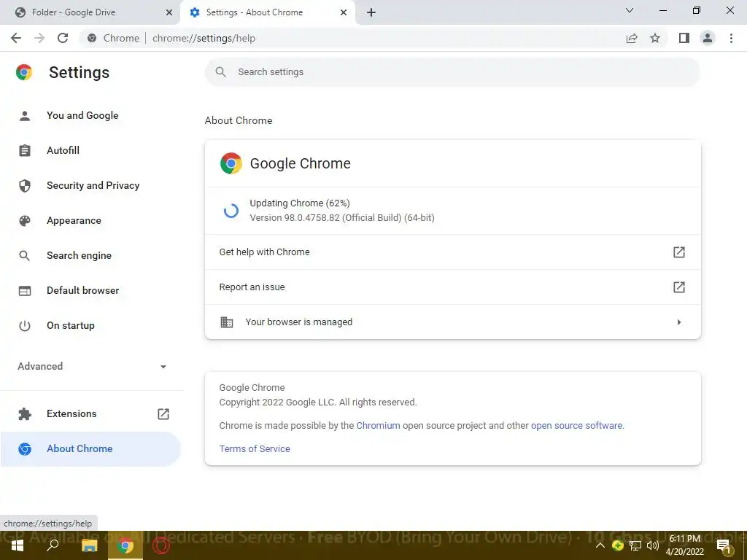This screenshot has width=747, height=560.
Task: Select Default browser settings
Action: point(83,290)
